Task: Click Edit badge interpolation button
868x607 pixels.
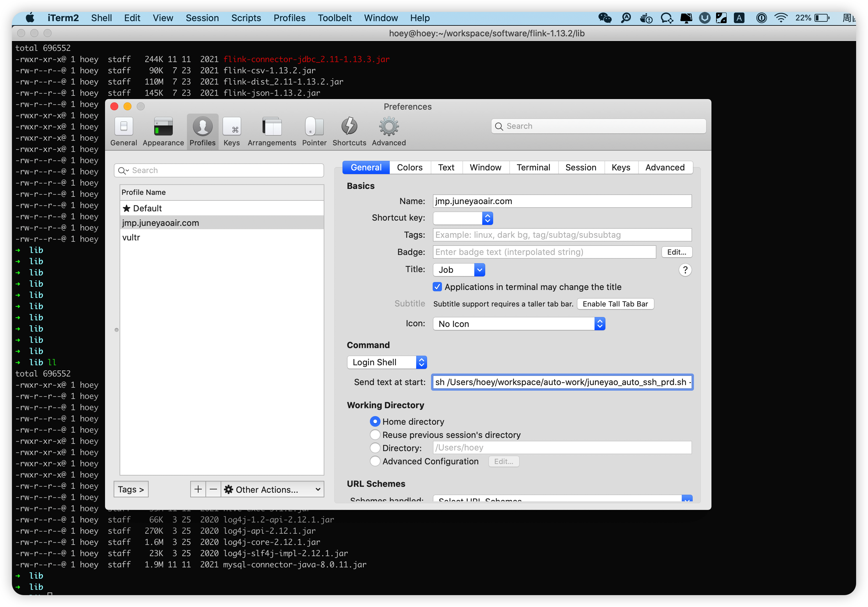Action: tap(677, 252)
